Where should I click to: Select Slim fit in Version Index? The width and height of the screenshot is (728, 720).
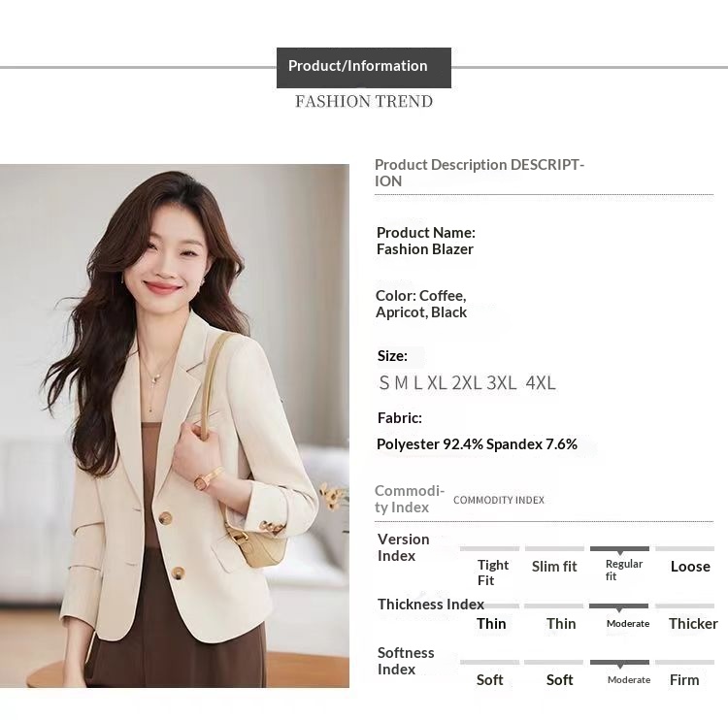pyautogui.click(x=554, y=567)
